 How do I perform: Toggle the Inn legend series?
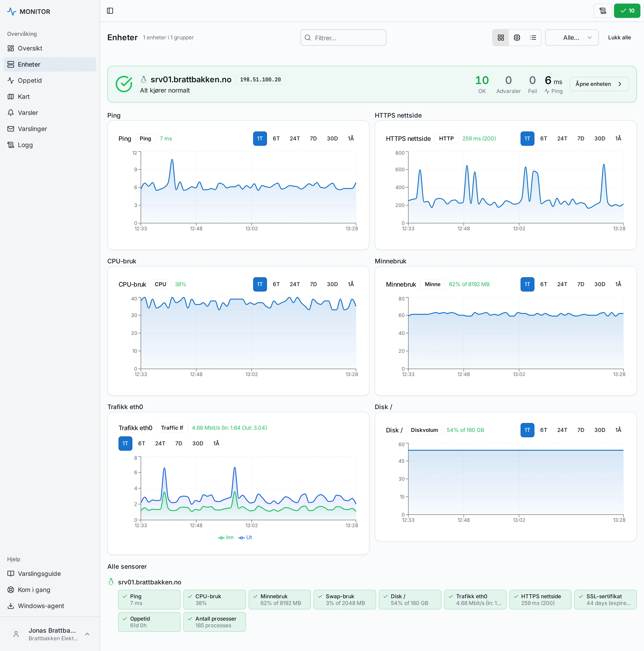226,537
